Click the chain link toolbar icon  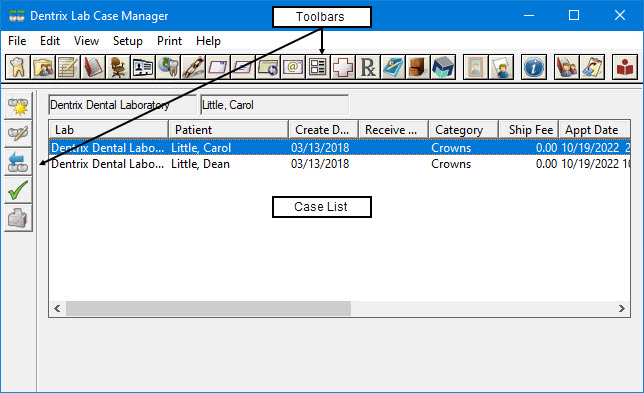click(x=193, y=67)
